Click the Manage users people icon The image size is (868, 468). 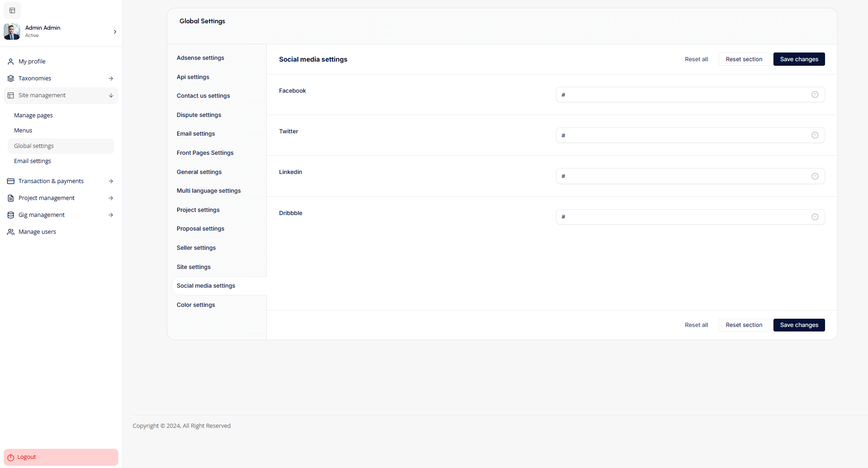(x=11, y=232)
